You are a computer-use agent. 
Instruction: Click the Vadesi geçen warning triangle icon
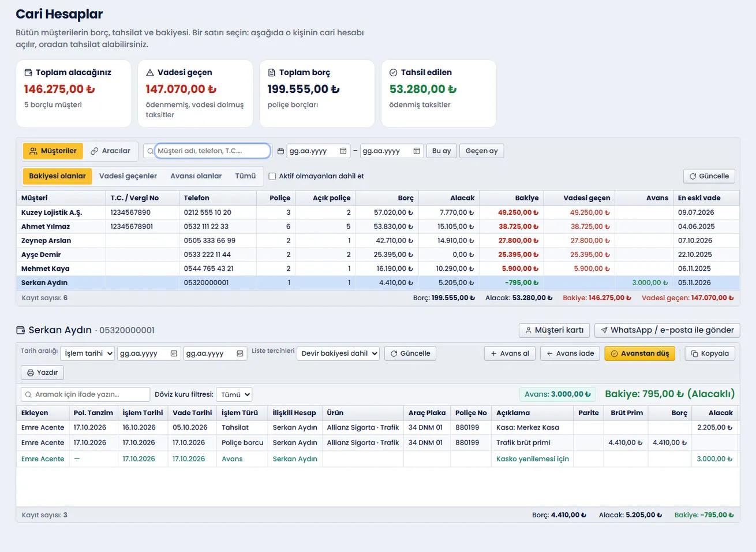[x=150, y=73]
